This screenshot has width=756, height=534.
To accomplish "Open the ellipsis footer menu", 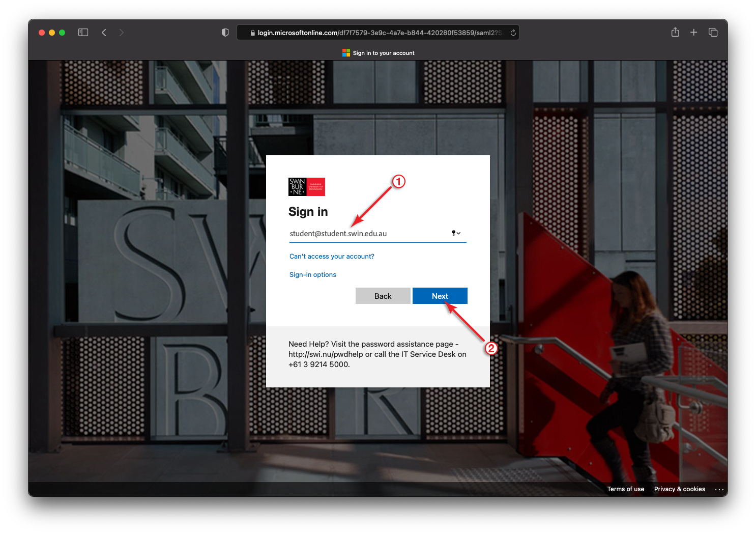I will tap(719, 489).
